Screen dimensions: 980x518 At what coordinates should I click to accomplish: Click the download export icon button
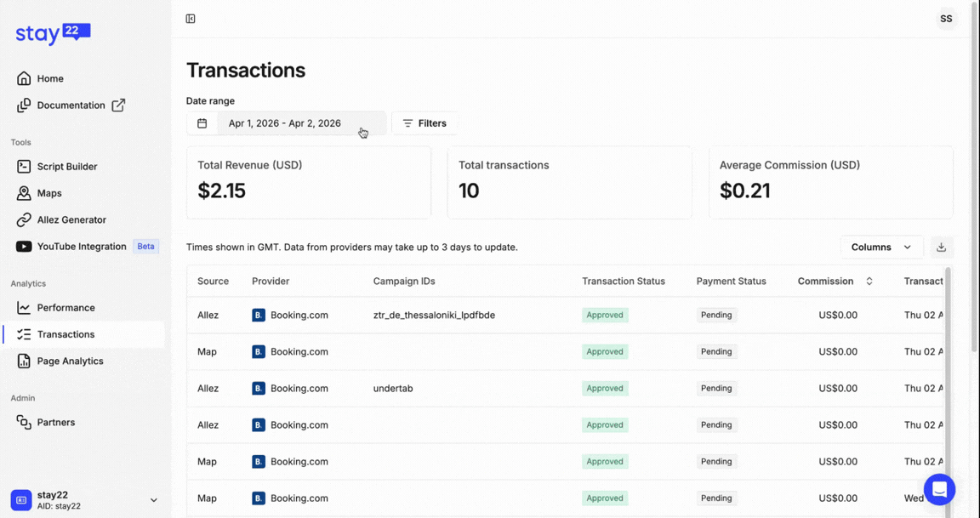[941, 248]
